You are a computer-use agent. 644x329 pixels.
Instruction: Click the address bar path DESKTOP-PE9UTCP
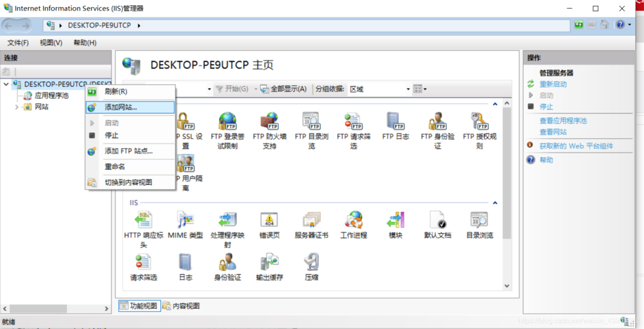pyautogui.click(x=99, y=25)
